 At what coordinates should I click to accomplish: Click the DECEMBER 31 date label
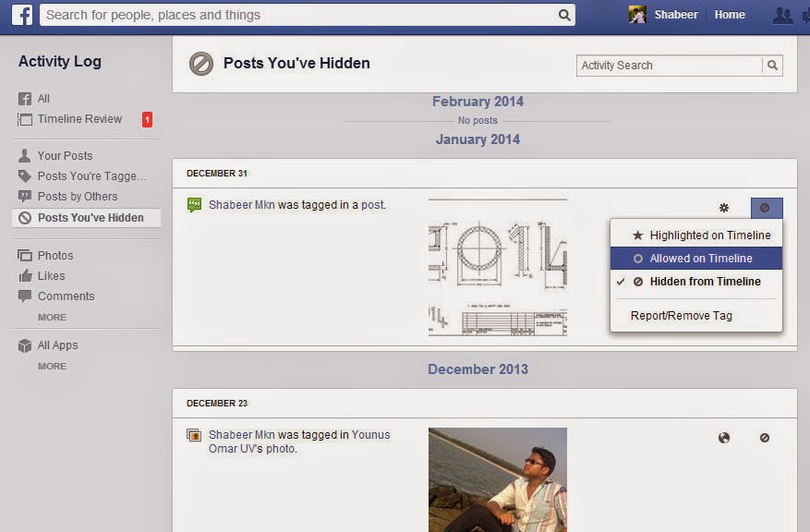point(217,174)
